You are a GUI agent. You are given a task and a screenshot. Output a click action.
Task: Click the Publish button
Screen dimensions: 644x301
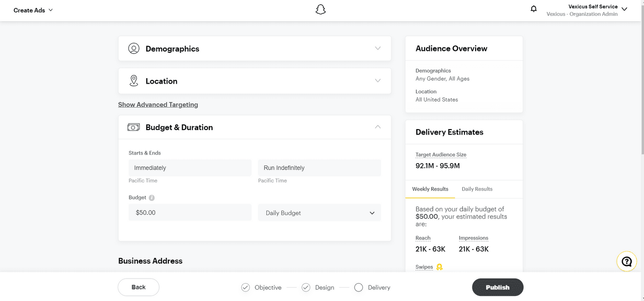point(498,287)
